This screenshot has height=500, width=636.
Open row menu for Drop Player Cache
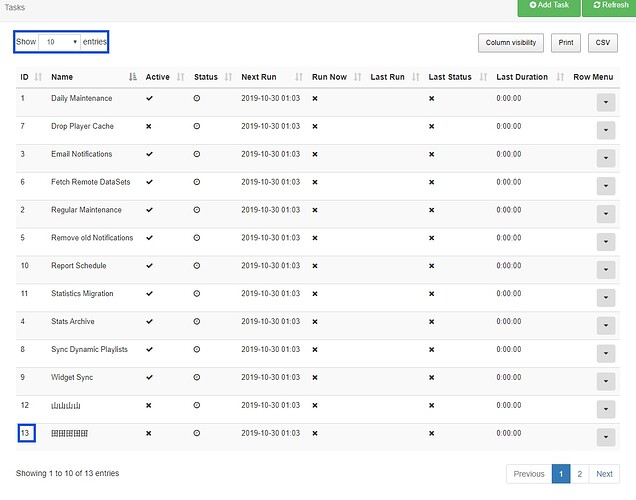606,130
